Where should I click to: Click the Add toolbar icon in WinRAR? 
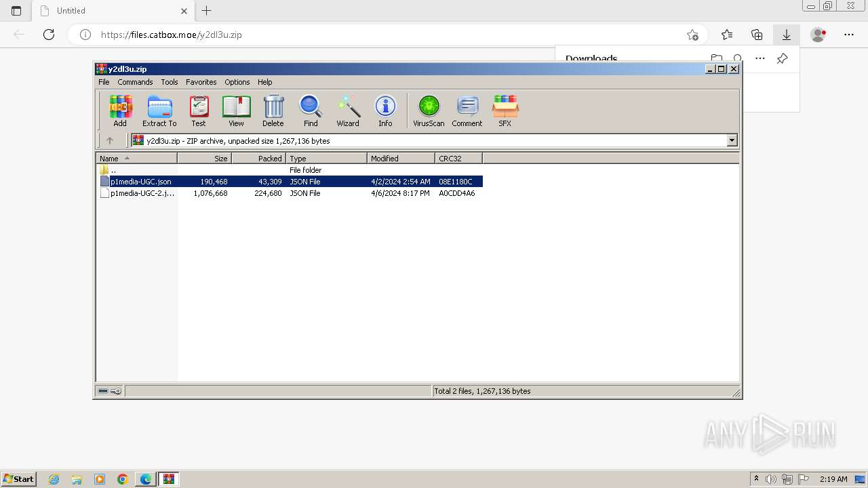click(120, 110)
